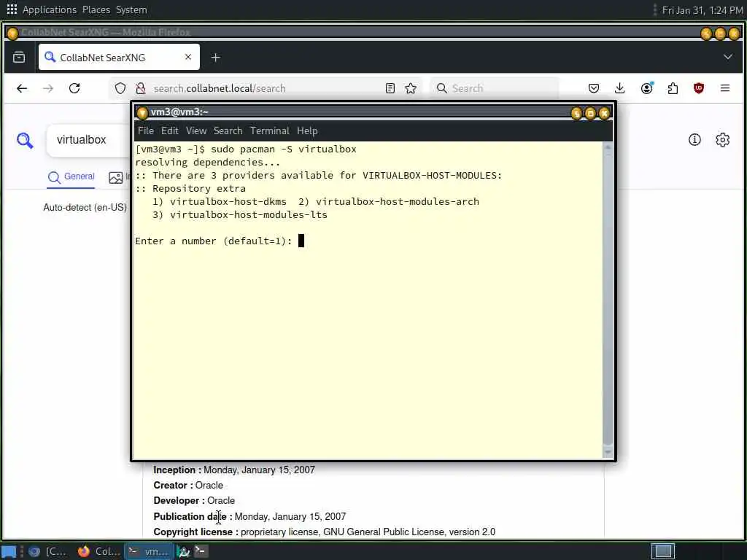Click the SearXNG query field containing virtualbox
This screenshot has height=560, width=747.
[88, 139]
